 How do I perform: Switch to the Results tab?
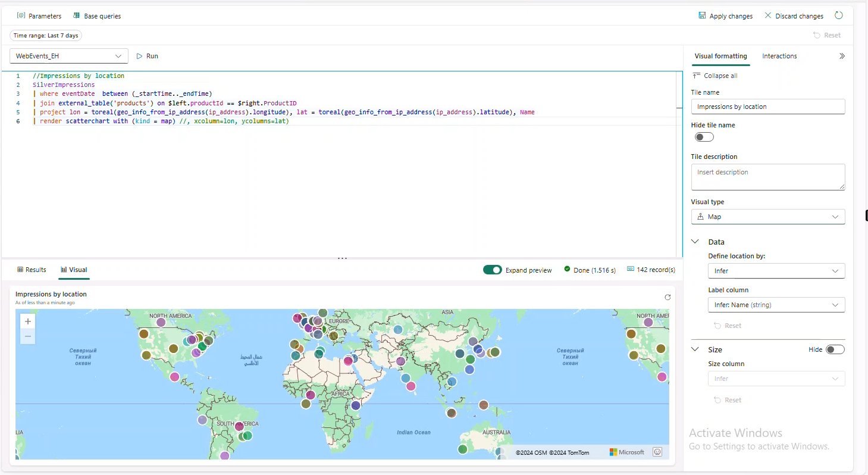point(32,270)
